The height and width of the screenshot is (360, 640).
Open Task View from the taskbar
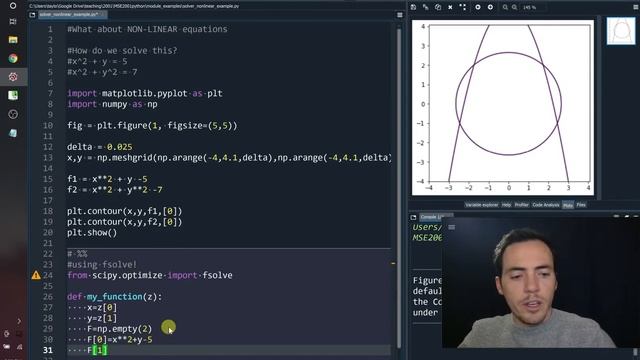coord(13,21)
